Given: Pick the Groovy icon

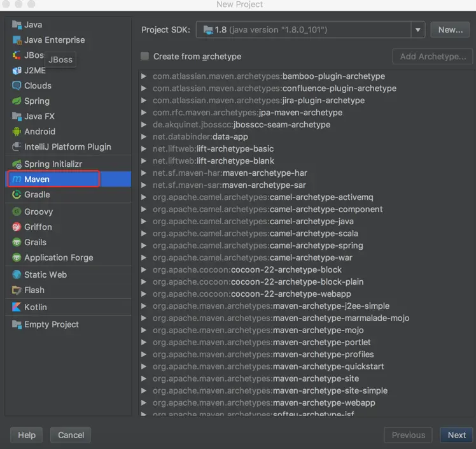Looking at the screenshot, I should coord(17,211).
